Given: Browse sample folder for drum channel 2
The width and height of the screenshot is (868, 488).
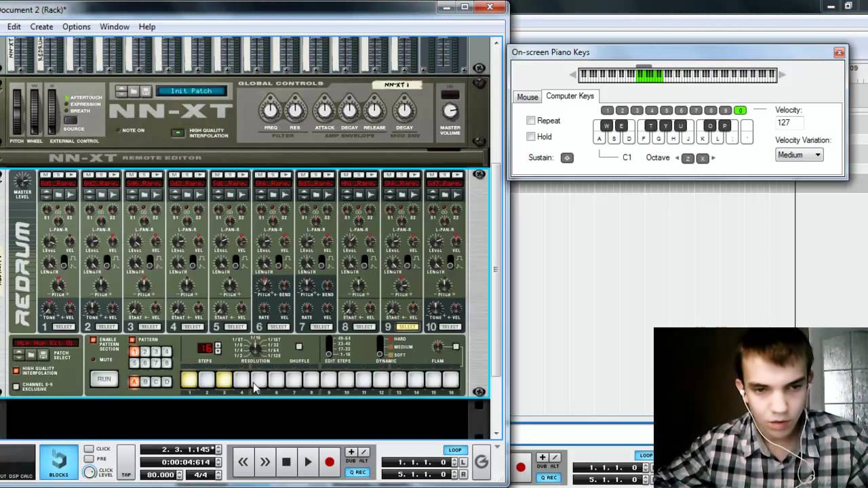Looking at the screenshot, I should tap(101, 195).
